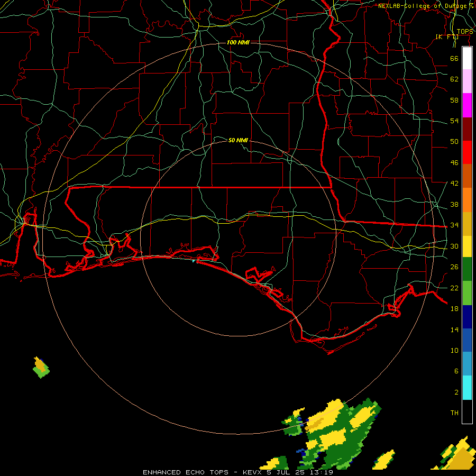
Task: Click the legend value 2
Action: point(456,392)
